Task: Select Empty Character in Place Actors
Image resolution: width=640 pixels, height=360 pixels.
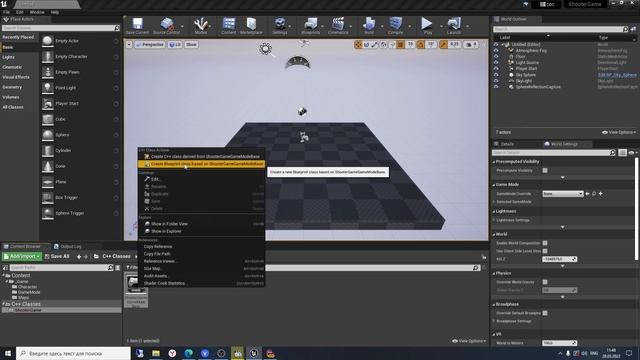Action: coord(80,57)
